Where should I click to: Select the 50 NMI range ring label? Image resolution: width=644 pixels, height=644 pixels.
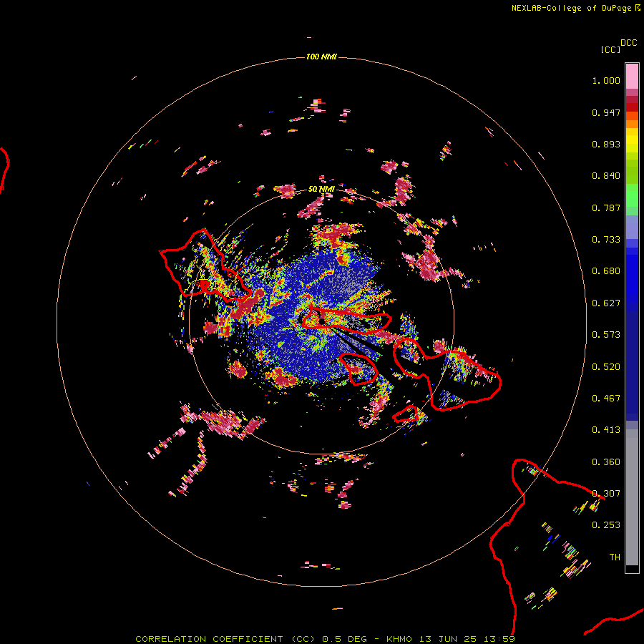point(321,189)
